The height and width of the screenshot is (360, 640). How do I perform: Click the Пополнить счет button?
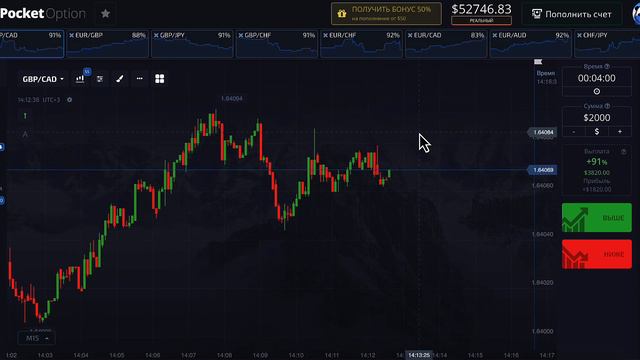[x=571, y=14]
